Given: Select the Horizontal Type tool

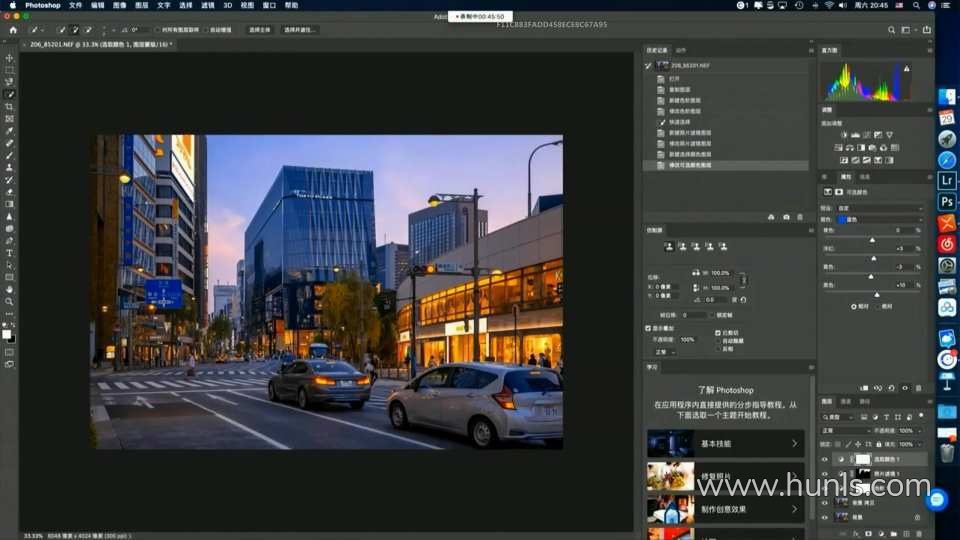Looking at the screenshot, I should (9, 253).
